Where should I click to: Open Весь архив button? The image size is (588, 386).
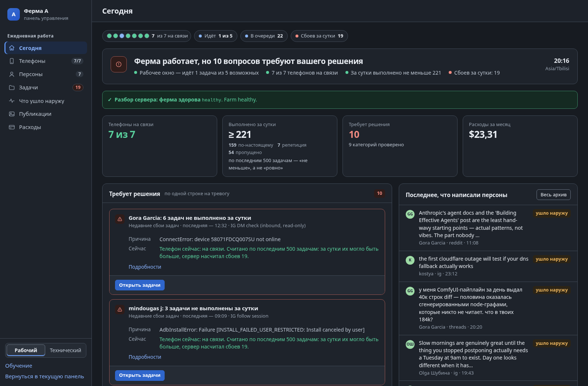point(553,195)
